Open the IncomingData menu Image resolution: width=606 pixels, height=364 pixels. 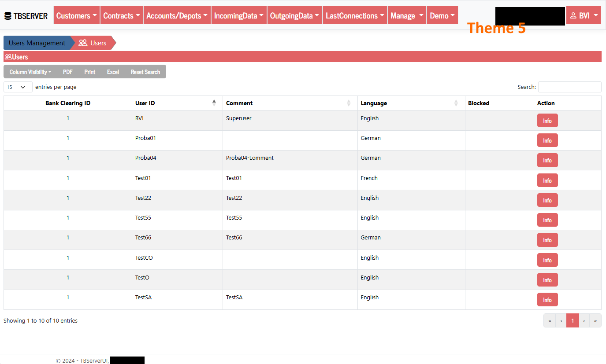239,15
